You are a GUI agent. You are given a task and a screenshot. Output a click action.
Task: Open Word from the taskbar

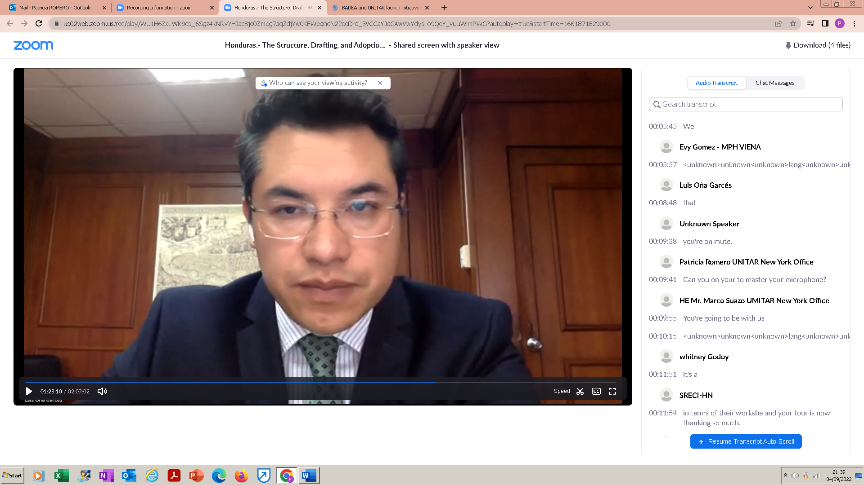point(308,475)
